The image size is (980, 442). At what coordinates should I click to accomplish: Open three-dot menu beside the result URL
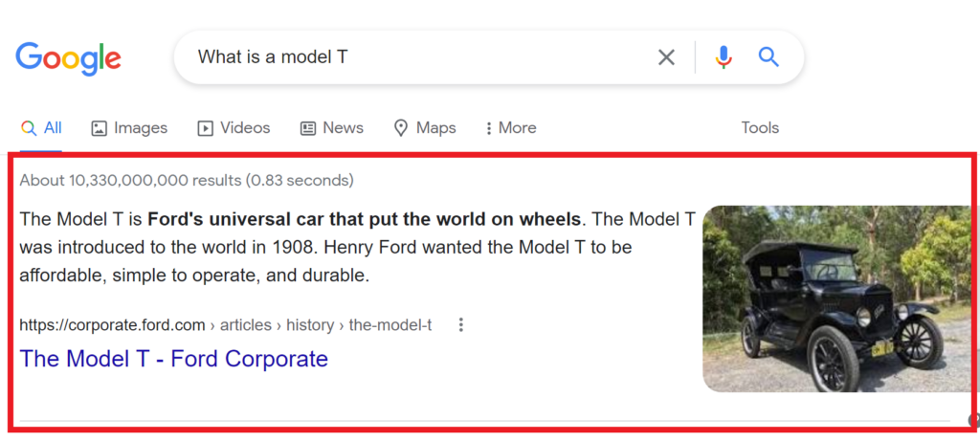coord(460,325)
